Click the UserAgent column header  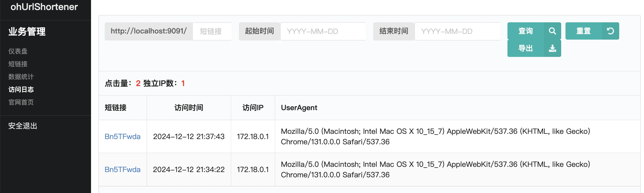coord(299,108)
